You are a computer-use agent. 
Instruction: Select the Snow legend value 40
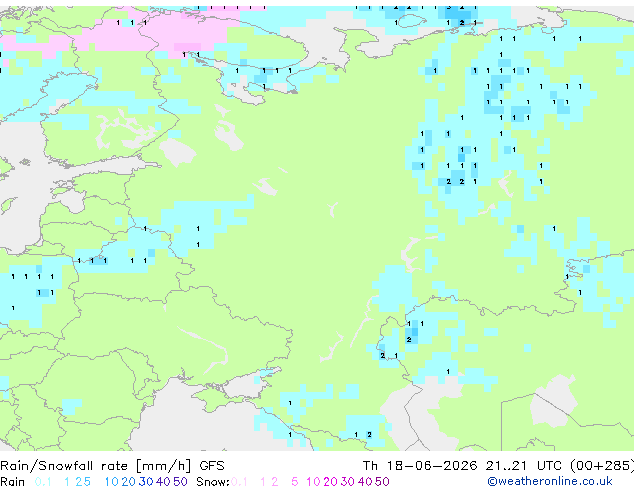[x=365, y=482]
